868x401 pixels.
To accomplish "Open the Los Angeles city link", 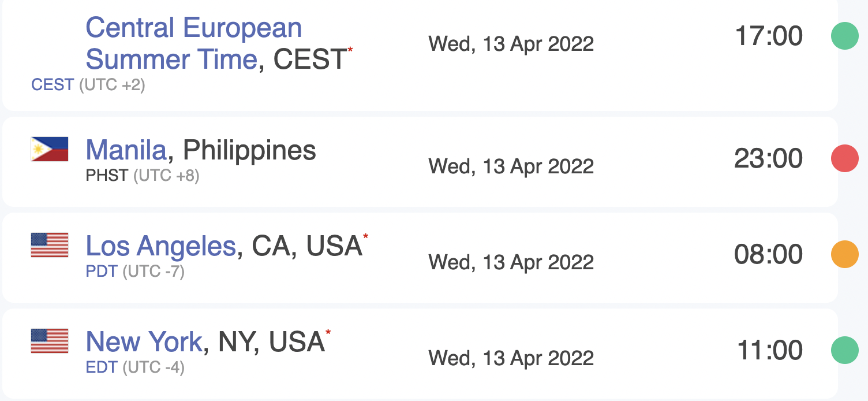I will click(161, 247).
